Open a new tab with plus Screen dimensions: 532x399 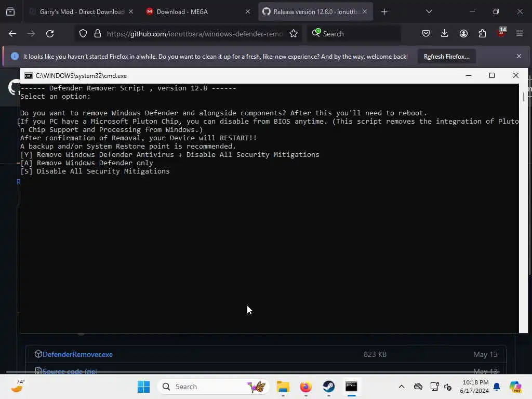click(x=384, y=12)
